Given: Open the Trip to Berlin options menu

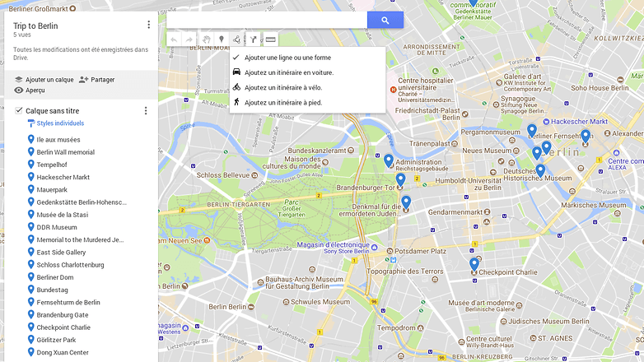Looking at the screenshot, I should click(149, 25).
